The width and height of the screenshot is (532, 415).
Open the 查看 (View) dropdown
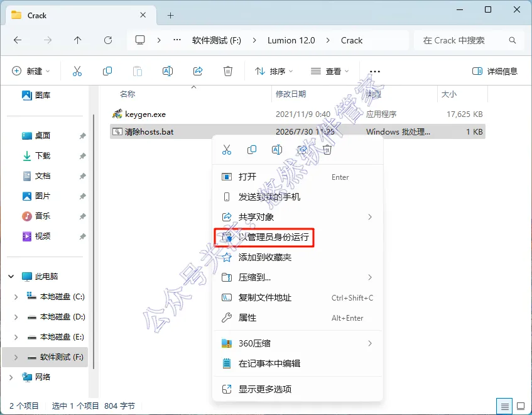pyautogui.click(x=330, y=71)
